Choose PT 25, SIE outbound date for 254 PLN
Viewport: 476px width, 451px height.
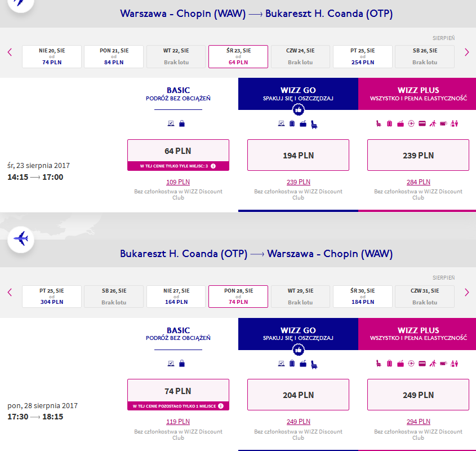[363, 56]
